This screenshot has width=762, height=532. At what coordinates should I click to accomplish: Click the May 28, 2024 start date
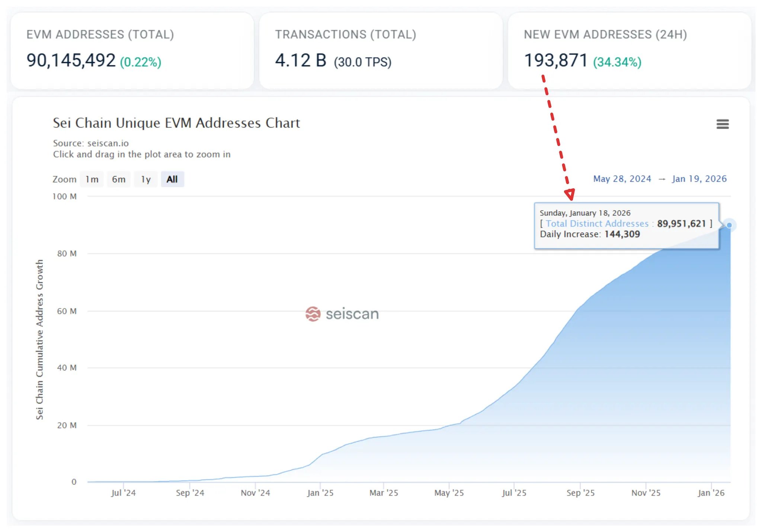pyautogui.click(x=622, y=179)
